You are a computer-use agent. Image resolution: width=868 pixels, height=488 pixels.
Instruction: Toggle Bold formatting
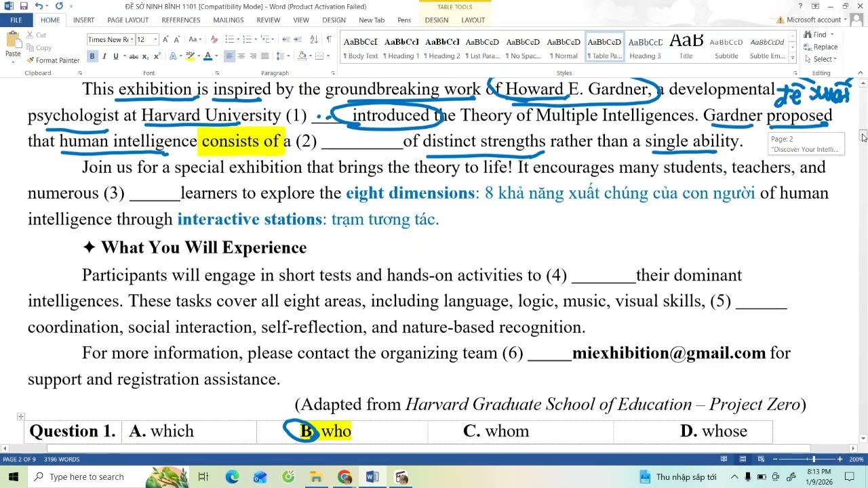point(92,56)
